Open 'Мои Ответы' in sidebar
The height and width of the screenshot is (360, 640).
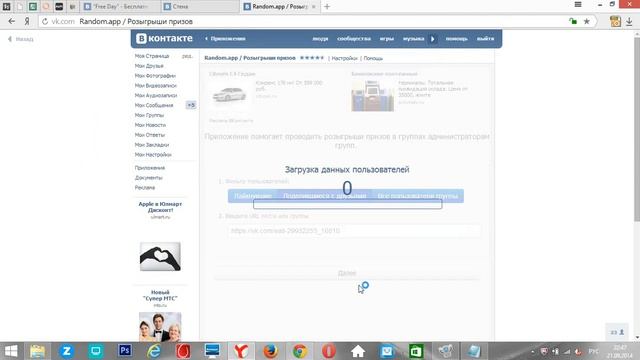pyautogui.click(x=150, y=135)
